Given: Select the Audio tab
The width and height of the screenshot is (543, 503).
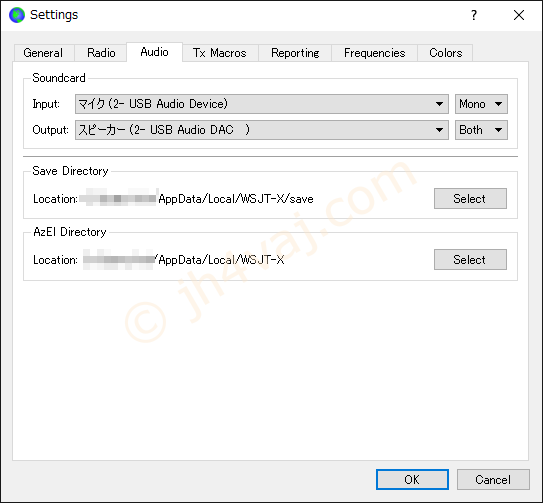Looking at the screenshot, I should (x=154, y=52).
